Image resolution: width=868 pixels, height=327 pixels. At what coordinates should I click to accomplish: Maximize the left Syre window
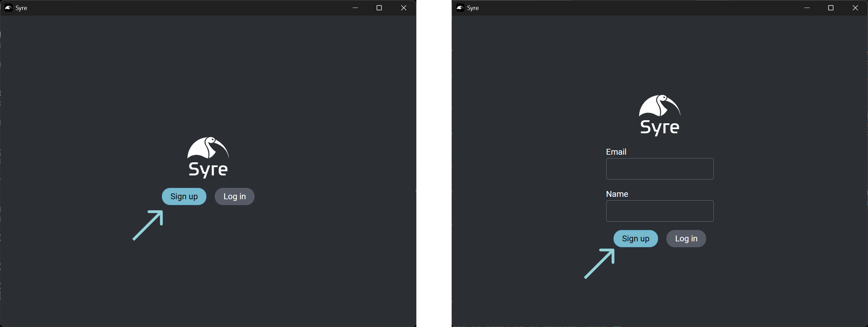click(379, 8)
